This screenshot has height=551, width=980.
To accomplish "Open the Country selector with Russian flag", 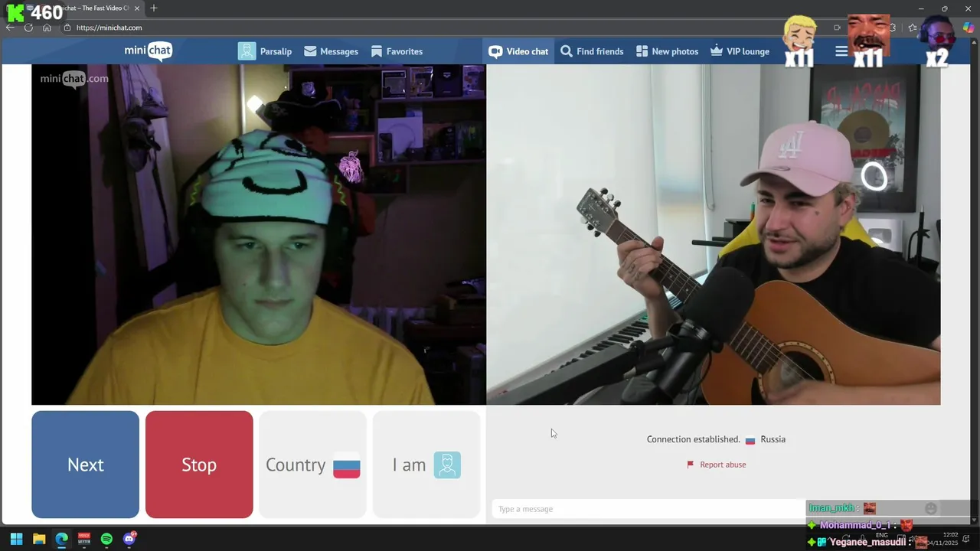I will (312, 465).
